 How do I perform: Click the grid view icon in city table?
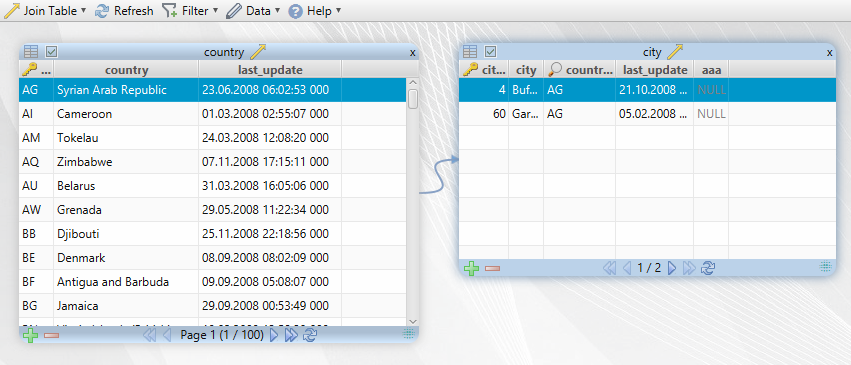click(470, 52)
